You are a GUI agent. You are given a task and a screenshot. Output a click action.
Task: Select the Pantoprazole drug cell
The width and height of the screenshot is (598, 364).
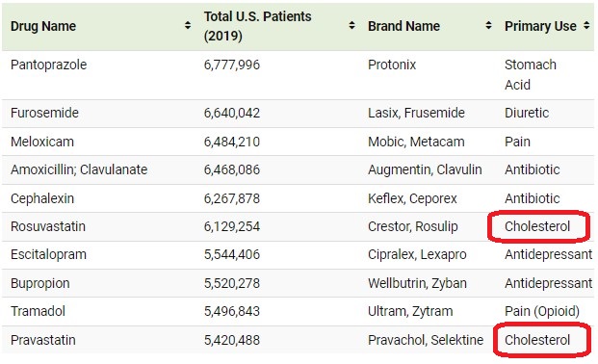[48, 65]
